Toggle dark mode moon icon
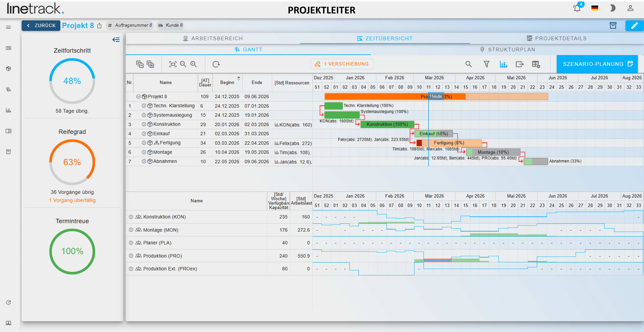 [613, 8]
